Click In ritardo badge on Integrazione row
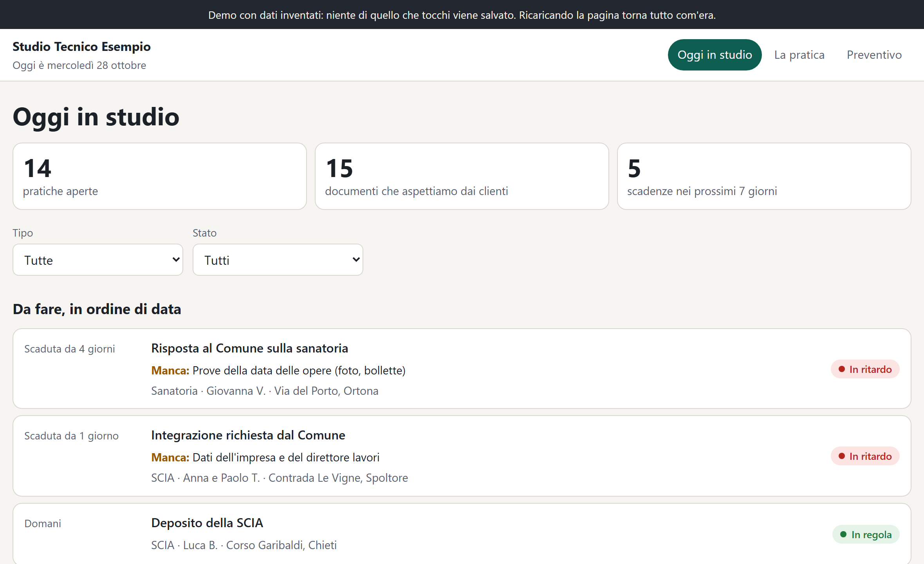 point(865,456)
